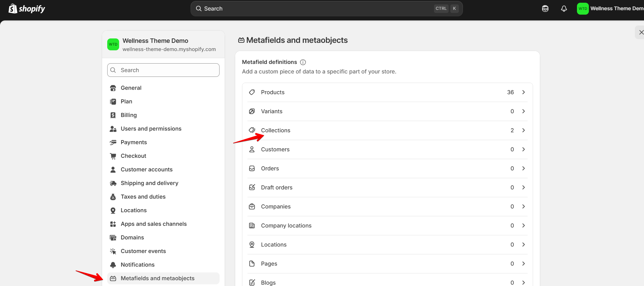Click the Variants row icon
The width and height of the screenshot is (644, 286).
tap(252, 111)
